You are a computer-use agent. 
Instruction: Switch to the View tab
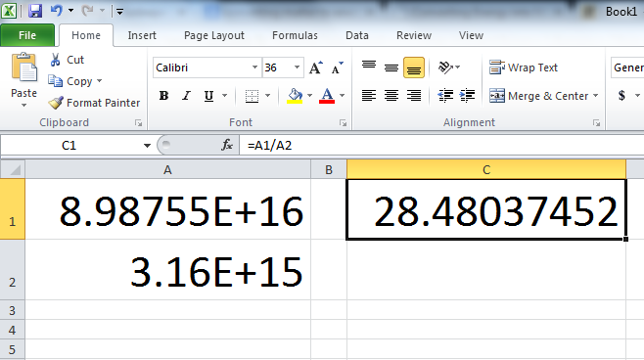tap(471, 35)
